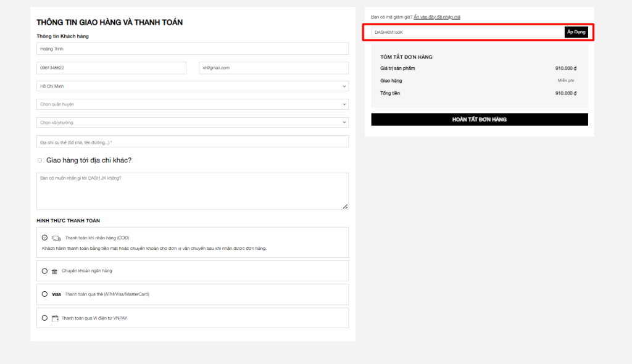Click the message textarea resize handle
Image resolution: width=632 pixels, height=364 pixels.
pyautogui.click(x=345, y=207)
